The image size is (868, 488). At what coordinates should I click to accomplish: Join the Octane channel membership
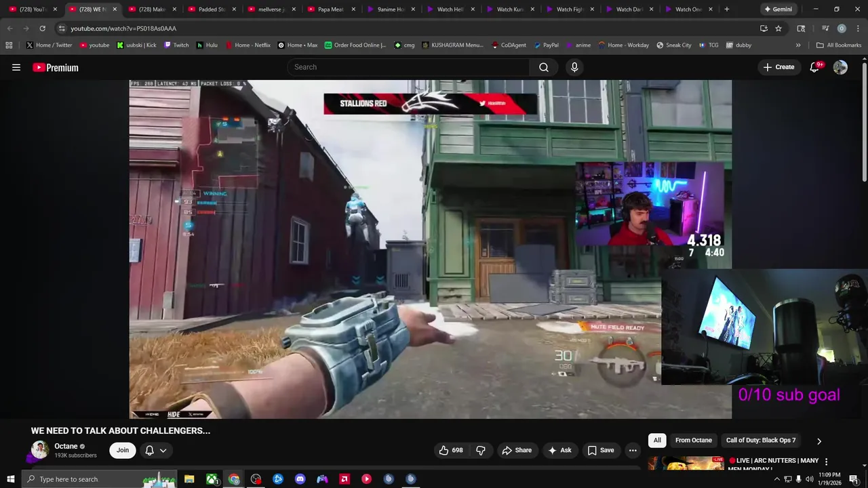click(x=122, y=450)
